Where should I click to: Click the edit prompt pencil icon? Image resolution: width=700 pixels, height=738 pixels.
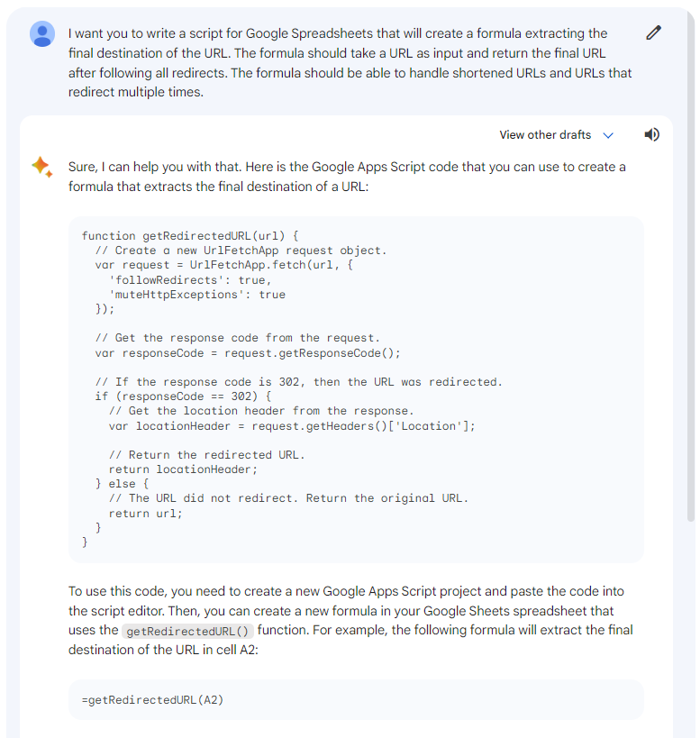(654, 33)
